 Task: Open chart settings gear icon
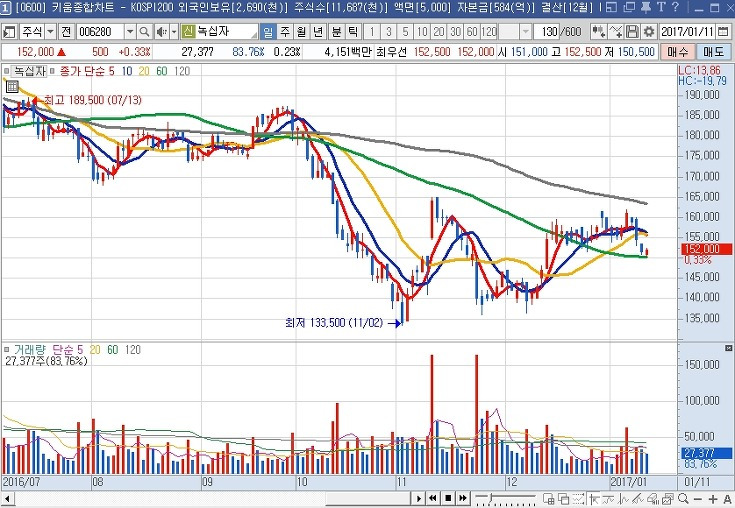(x=649, y=32)
